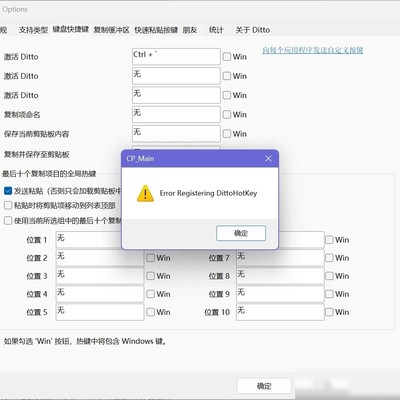Enable Win checkbox for 位置 4
Image resolution: width=400 pixels, height=400 pixels.
click(x=151, y=294)
